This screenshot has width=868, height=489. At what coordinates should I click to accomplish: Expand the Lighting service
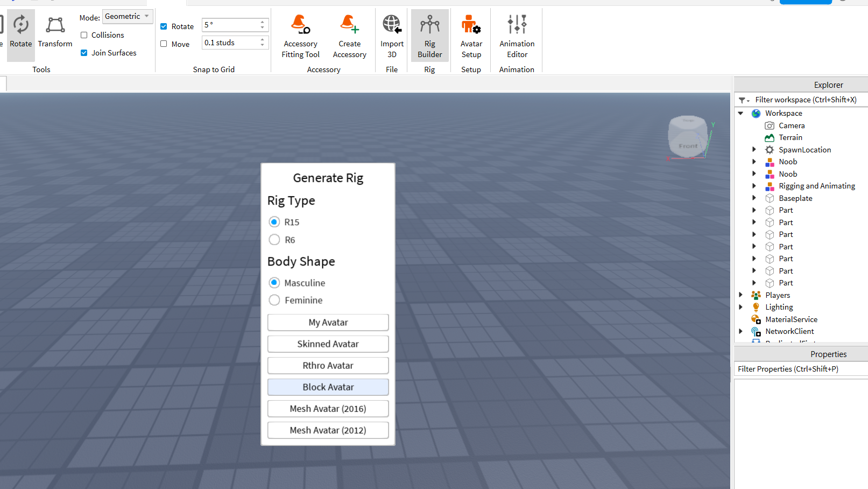[741, 307]
